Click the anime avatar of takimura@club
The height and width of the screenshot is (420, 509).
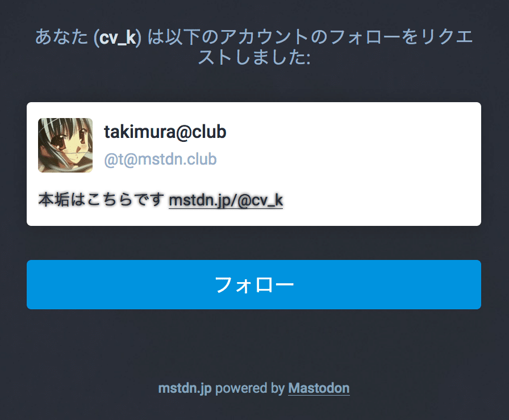[65, 145]
